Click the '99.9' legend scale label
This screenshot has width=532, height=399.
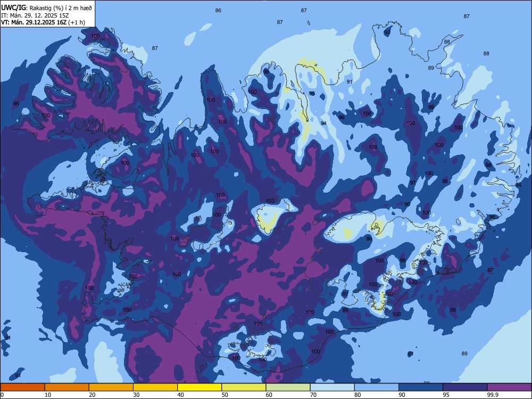tap(492, 395)
